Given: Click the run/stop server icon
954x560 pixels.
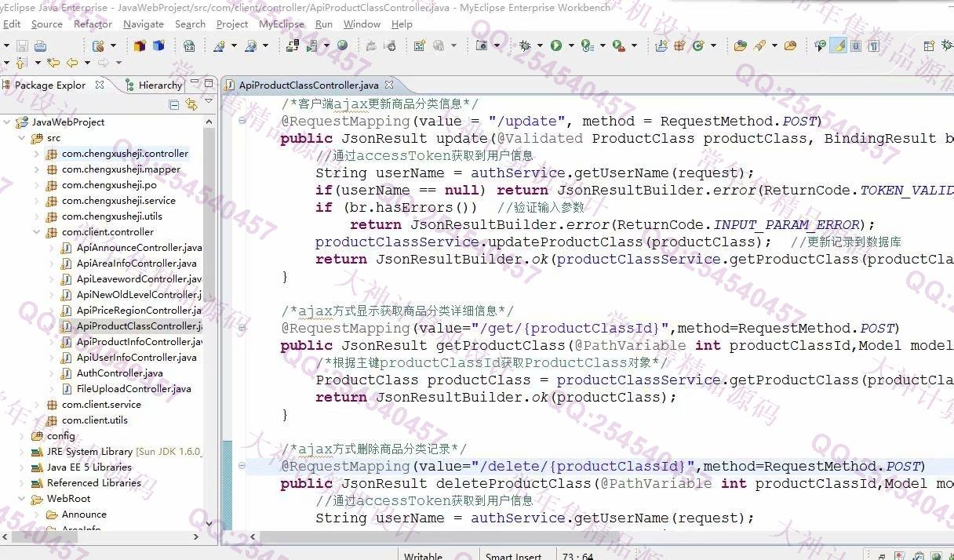Looking at the screenshot, I should (x=311, y=45).
